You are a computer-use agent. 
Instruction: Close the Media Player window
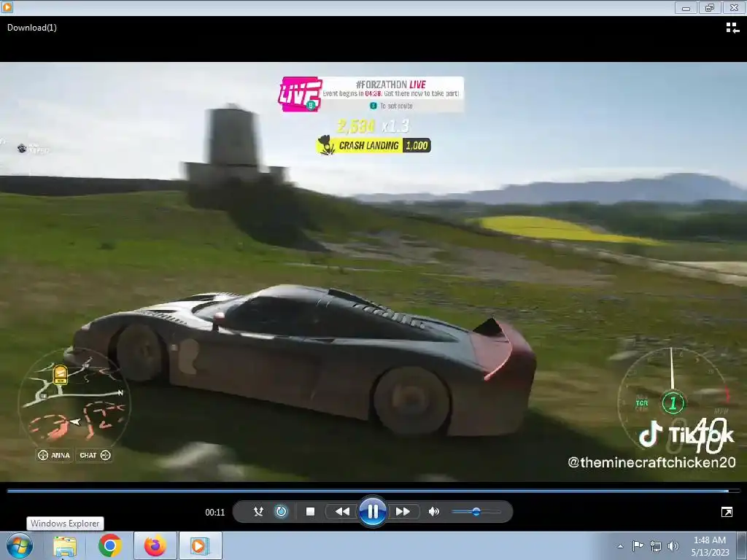click(734, 7)
